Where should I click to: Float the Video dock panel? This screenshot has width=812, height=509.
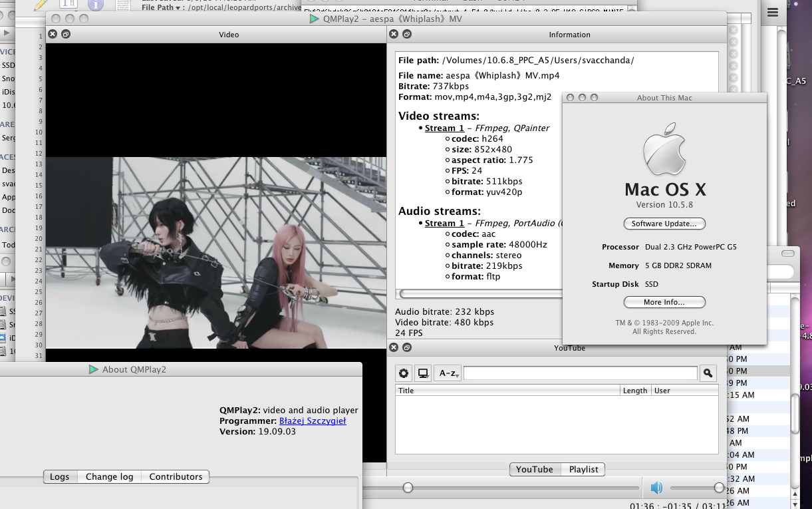[66, 34]
